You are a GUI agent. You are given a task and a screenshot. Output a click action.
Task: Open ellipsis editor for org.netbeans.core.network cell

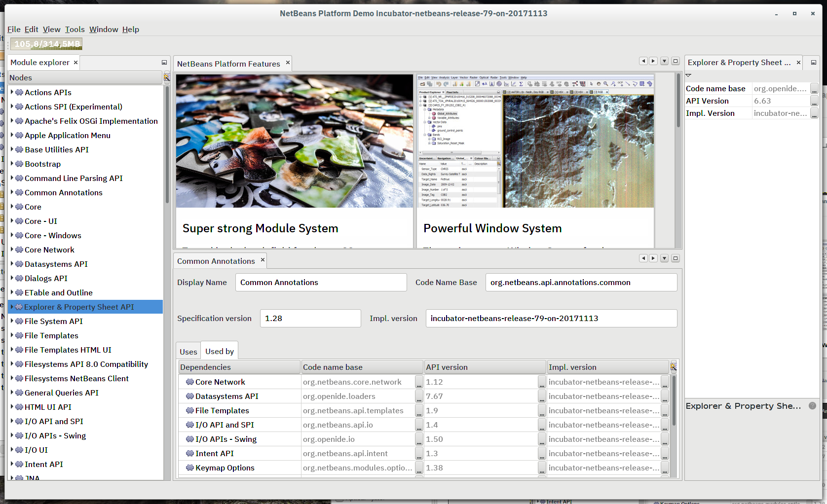(419, 382)
